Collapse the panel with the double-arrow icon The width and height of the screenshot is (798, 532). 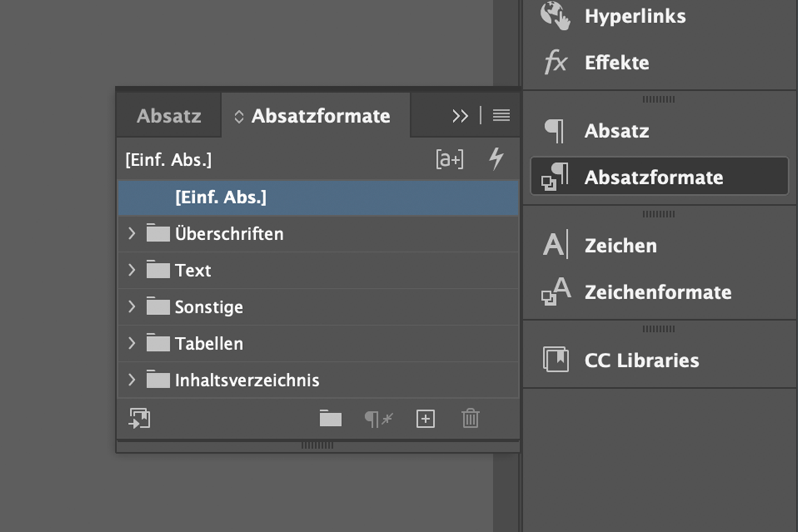[x=459, y=116]
